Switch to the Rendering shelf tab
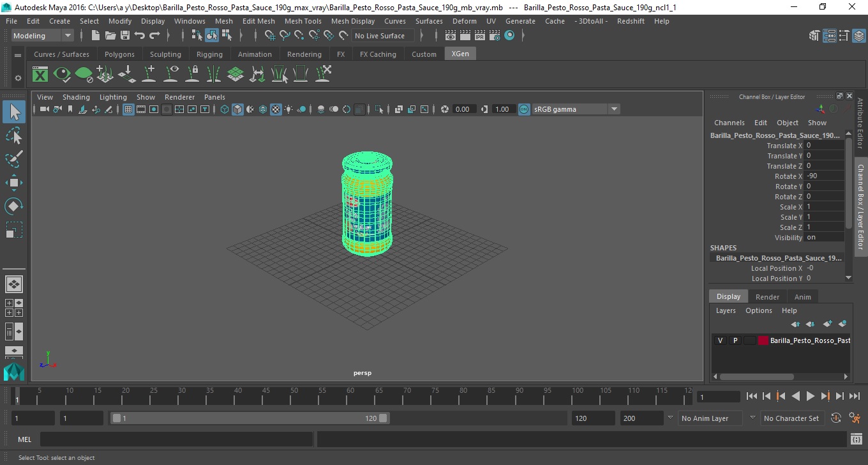868x465 pixels. tap(304, 54)
